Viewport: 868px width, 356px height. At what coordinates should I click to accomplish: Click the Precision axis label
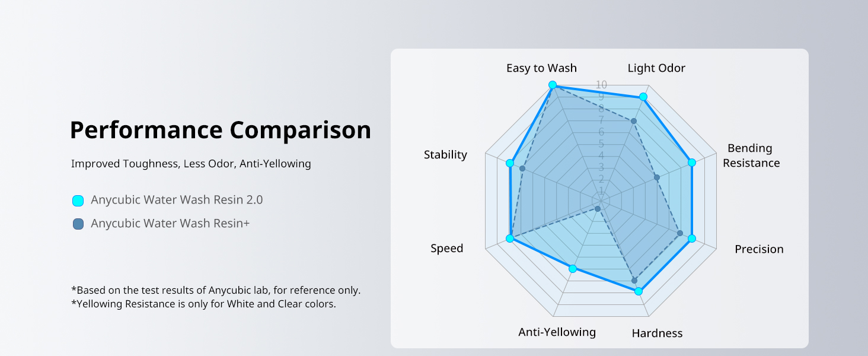coord(759,249)
